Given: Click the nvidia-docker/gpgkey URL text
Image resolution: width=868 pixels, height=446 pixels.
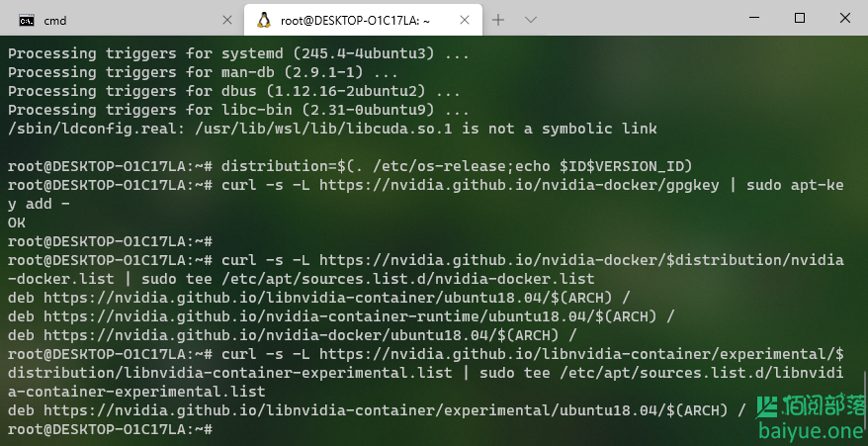Looking at the screenshot, I should pos(519,185).
